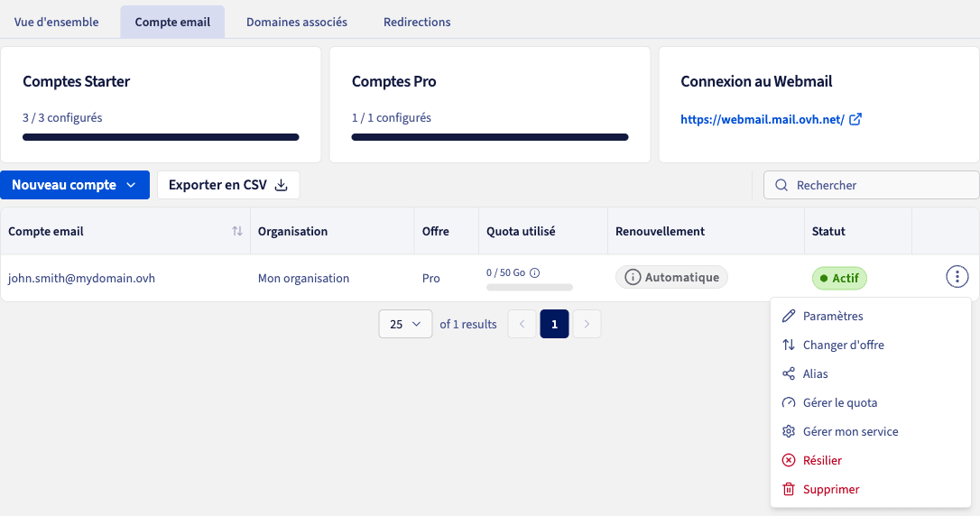This screenshot has height=516, width=980.
Task: Click the external link icon after webmail URL
Action: (x=855, y=119)
